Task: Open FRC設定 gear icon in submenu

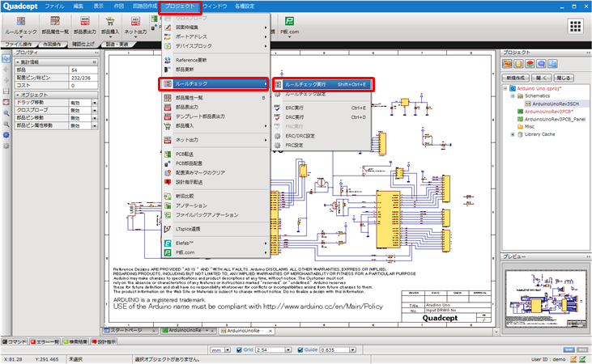Action: (278, 146)
